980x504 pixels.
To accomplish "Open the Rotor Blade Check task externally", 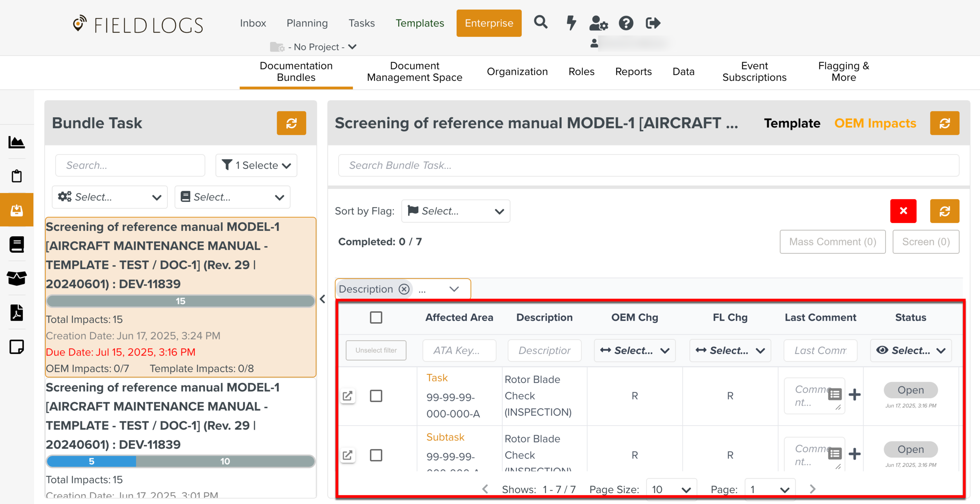I will coord(347,396).
